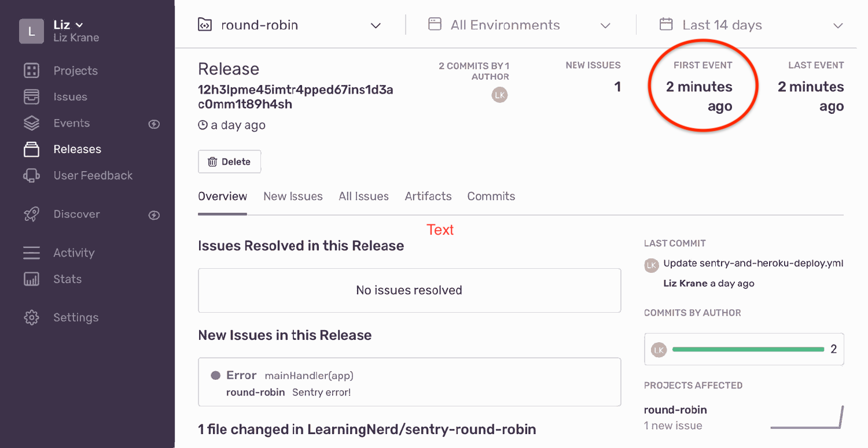Switch to the New Issues tab
Image resolution: width=868 pixels, height=448 pixels.
(x=293, y=197)
